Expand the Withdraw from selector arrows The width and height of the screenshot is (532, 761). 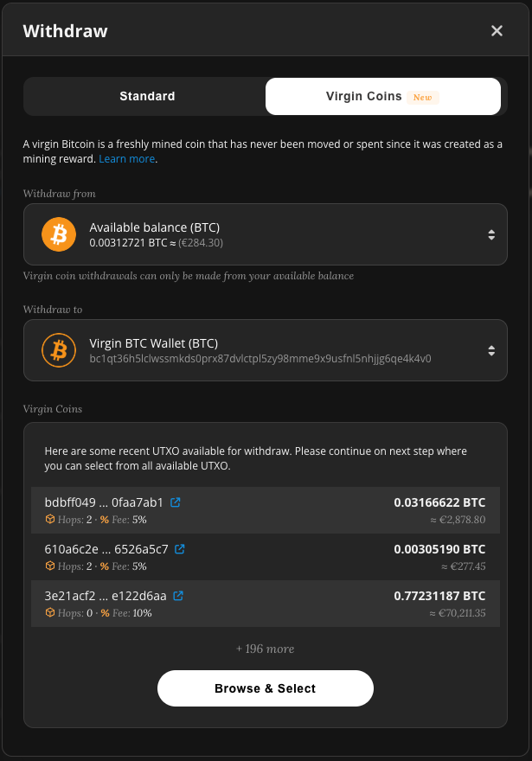pos(490,234)
